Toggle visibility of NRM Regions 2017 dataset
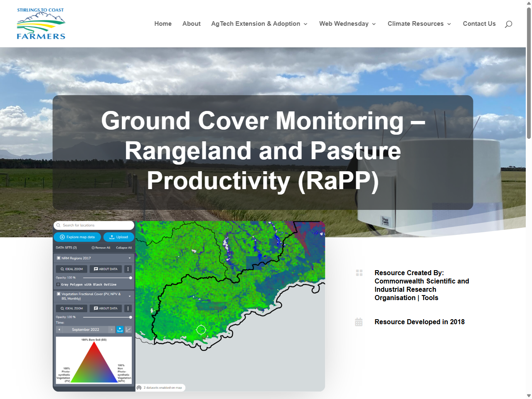 pos(58,258)
